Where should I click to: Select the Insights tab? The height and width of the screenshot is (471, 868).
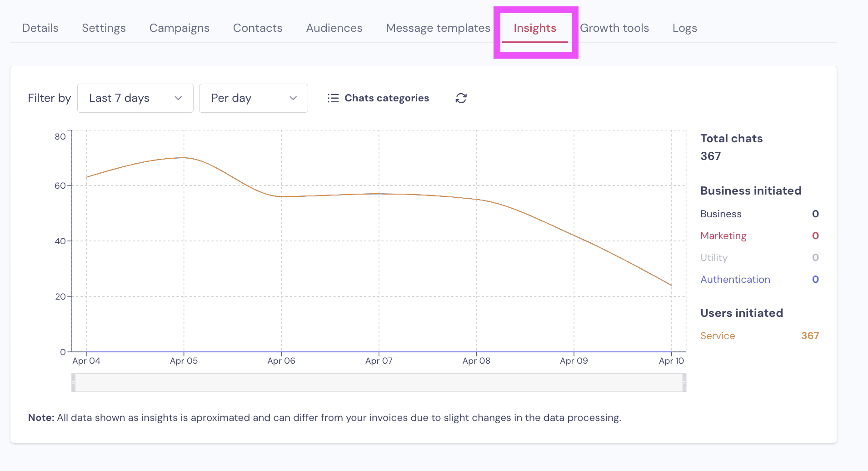click(x=535, y=28)
